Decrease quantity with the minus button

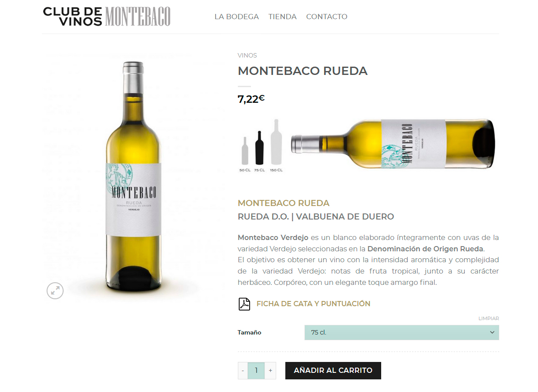(x=243, y=371)
